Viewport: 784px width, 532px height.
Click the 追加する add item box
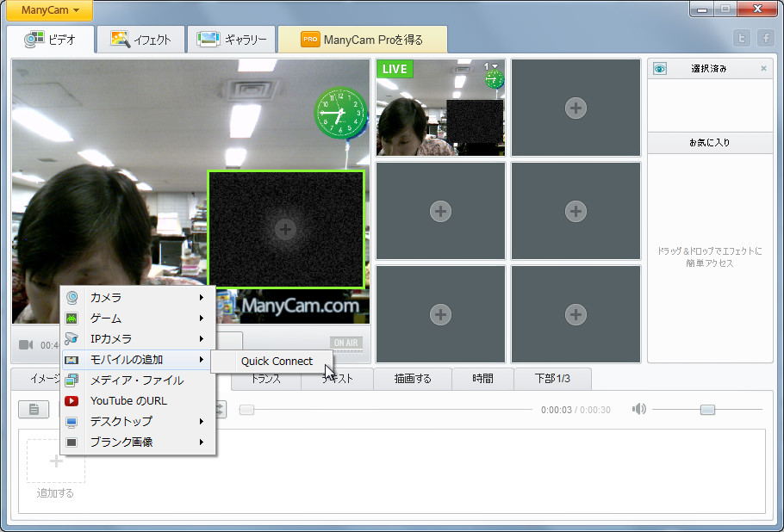point(55,461)
